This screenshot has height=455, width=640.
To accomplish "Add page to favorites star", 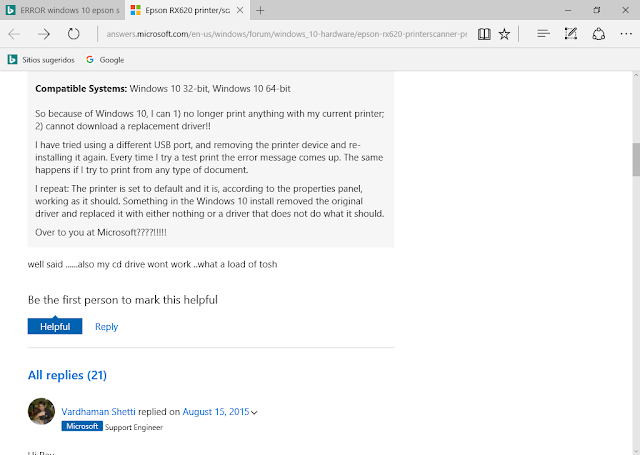I will [504, 34].
